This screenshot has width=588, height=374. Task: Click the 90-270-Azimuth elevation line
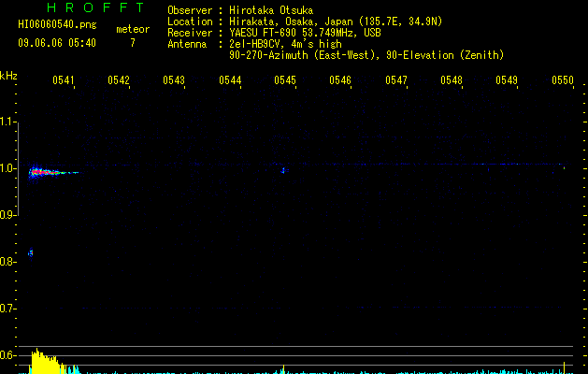click(x=366, y=55)
